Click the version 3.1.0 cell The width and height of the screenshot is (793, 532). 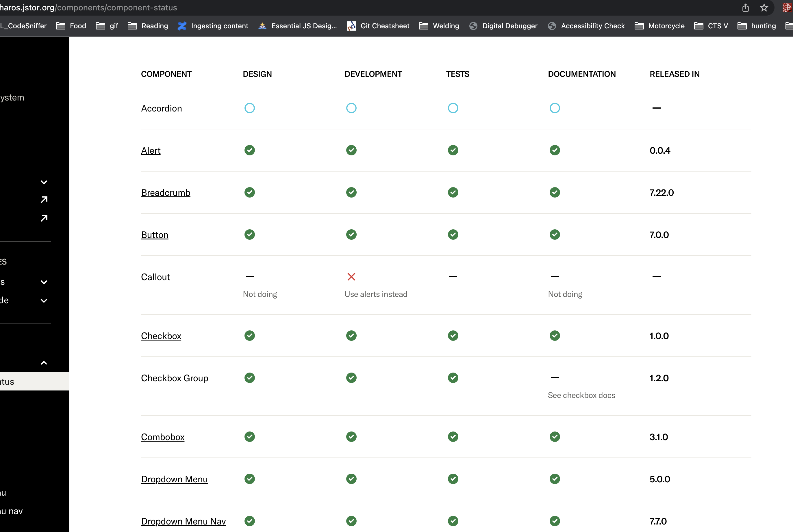(x=659, y=437)
